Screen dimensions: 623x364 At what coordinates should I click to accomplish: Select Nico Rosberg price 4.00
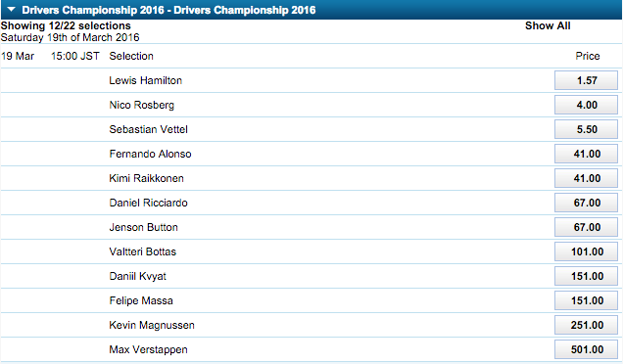point(586,106)
